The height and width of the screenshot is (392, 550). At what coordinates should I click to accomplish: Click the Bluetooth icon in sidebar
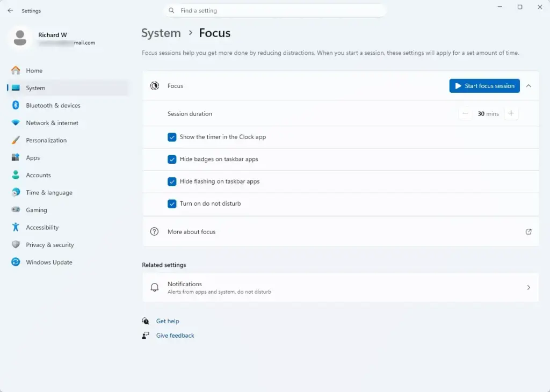click(16, 105)
